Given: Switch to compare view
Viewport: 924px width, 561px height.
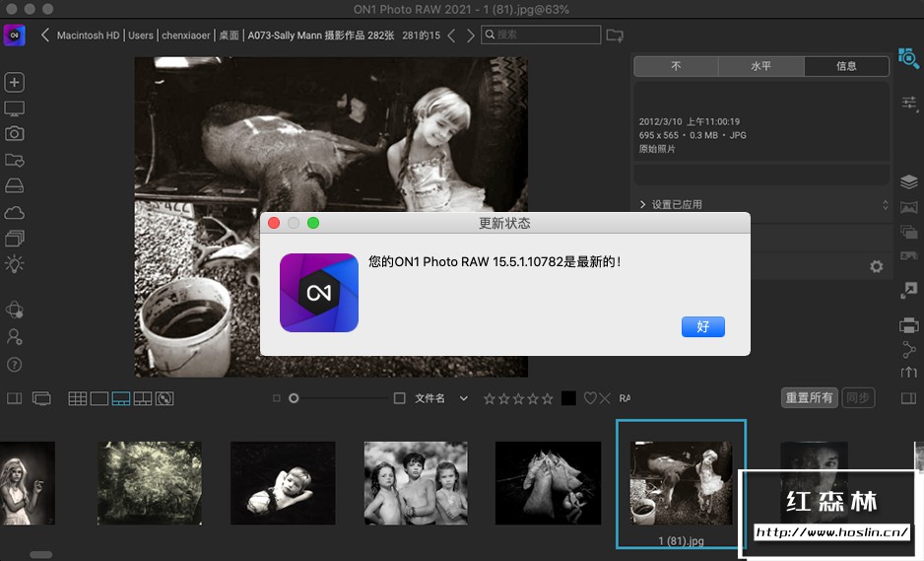Looking at the screenshot, I should coord(143,398).
